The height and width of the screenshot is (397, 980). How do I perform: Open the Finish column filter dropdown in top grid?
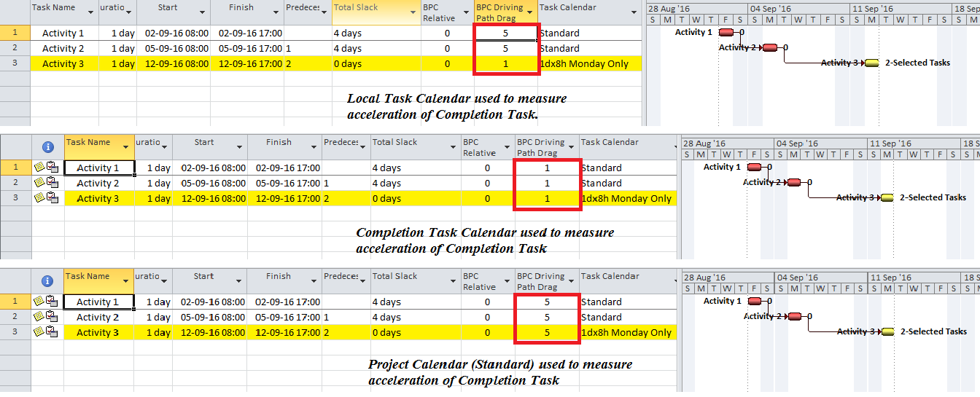click(x=277, y=12)
